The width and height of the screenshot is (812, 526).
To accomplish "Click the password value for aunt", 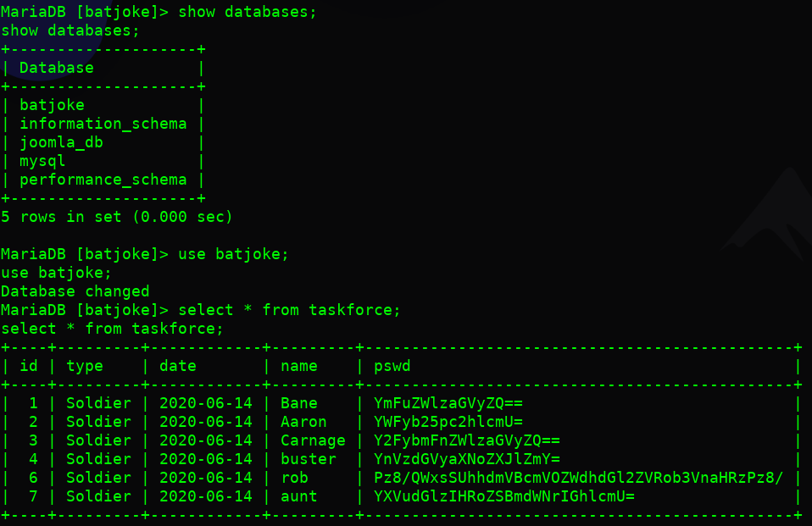I will point(504,496).
